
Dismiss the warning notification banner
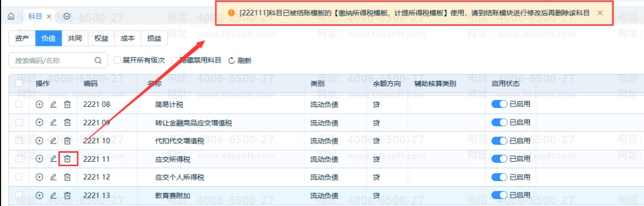pyautogui.click(x=600, y=13)
